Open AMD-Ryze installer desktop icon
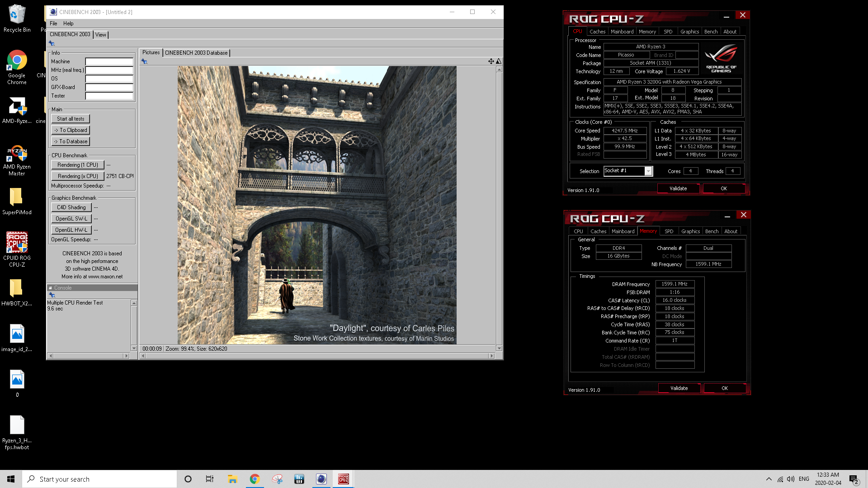Image resolution: width=868 pixels, height=488 pixels. tap(17, 110)
